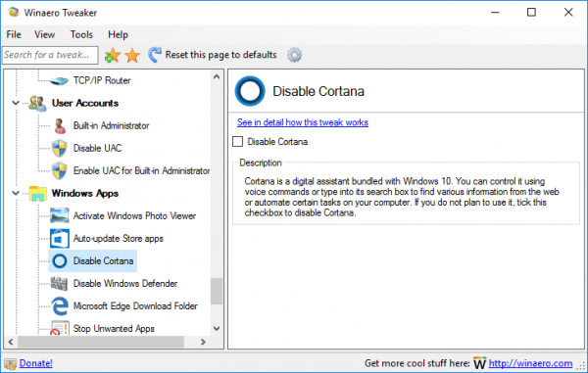Image resolution: width=588 pixels, height=373 pixels.
Task: Open the Help menu
Action: [x=118, y=34]
